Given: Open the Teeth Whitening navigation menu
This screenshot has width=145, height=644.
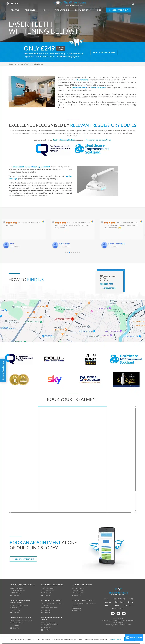Looking at the screenshot, I should point(62,10).
